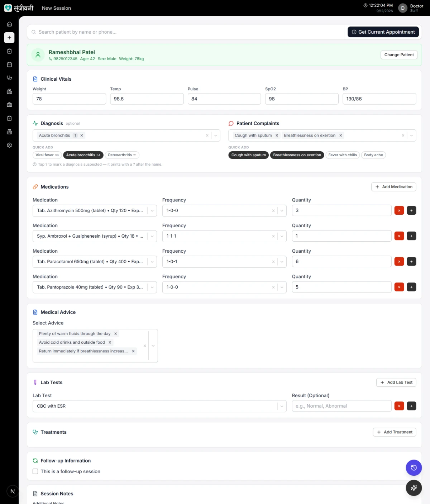Toggle the Body ache quick-add chip
The height and width of the screenshot is (504, 430).
[373, 155]
